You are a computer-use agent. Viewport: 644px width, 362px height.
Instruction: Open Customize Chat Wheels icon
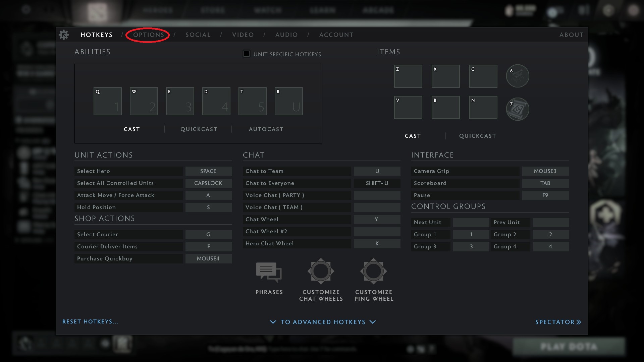321,271
